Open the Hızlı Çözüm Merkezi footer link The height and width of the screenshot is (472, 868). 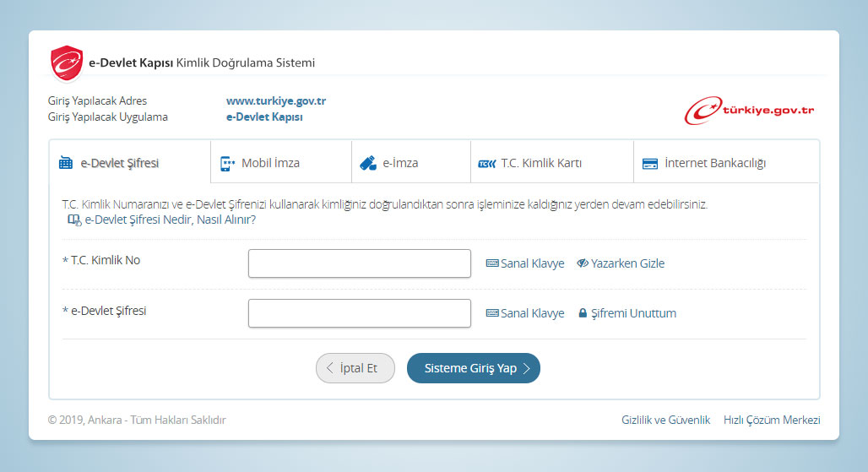click(x=772, y=420)
